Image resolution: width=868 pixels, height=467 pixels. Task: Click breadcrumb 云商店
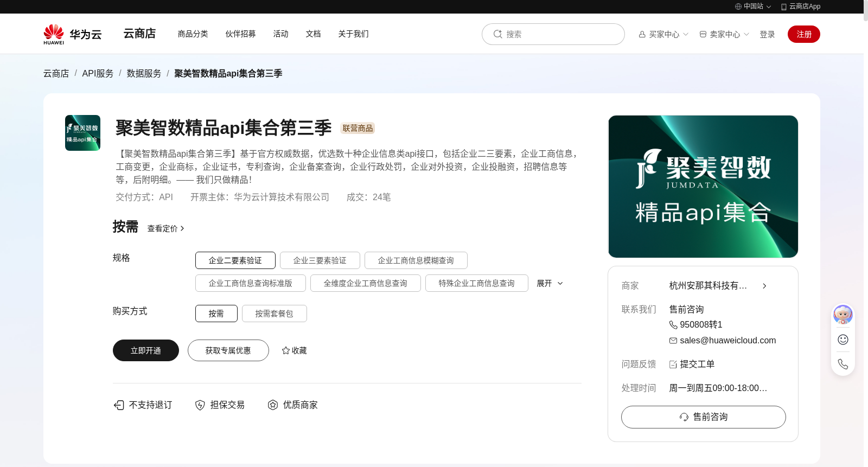point(56,73)
